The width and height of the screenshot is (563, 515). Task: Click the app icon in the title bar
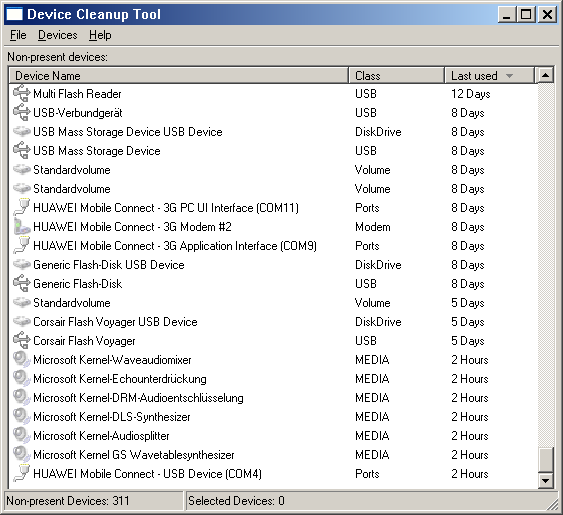coord(14,14)
